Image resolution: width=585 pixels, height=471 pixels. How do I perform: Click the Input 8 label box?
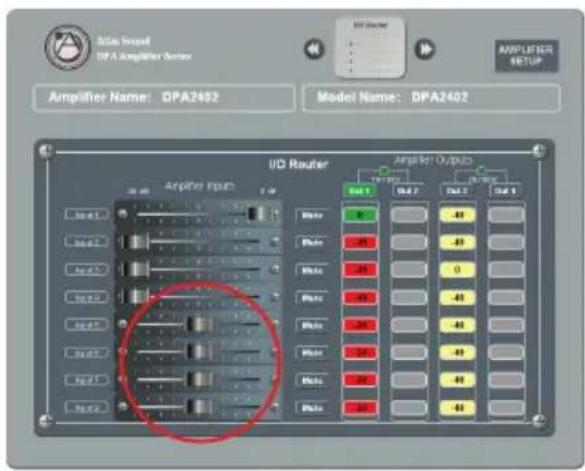(87, 407)
